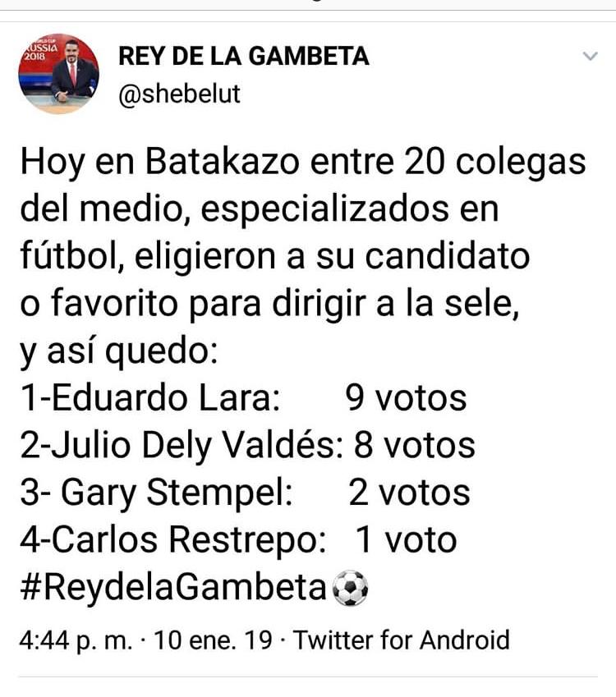
Task: Select the Julio Dely Valdés text
Action: point(191,445)
